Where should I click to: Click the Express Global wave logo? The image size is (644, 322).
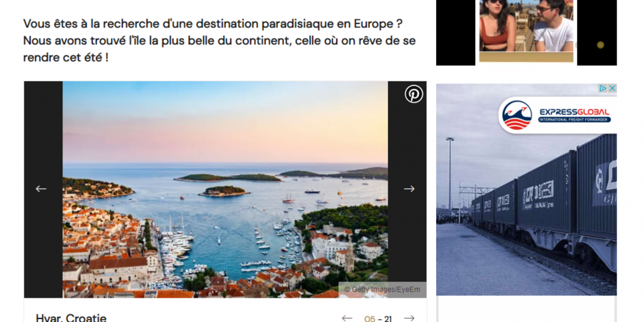[517, 115]
